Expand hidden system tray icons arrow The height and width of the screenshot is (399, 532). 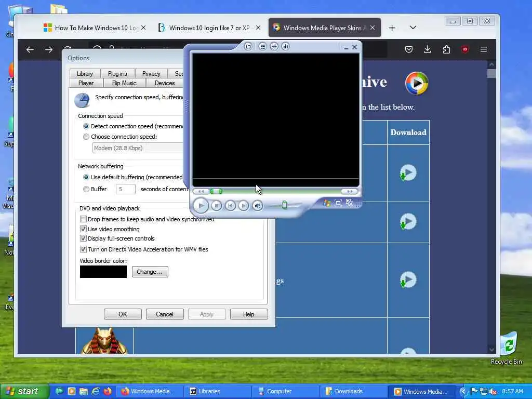point(463,391)
